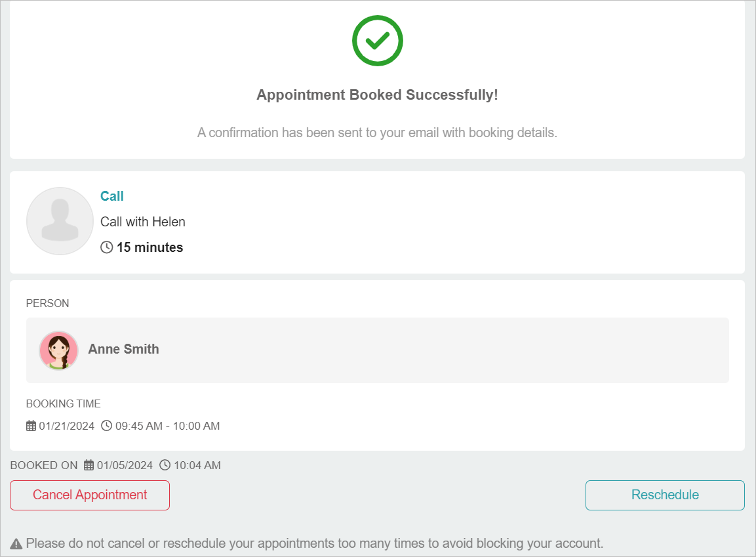Click the green success checkmark icon
The width and height of the screenshot is (756, 557).
pyautogui.click(x=378, y=41)
